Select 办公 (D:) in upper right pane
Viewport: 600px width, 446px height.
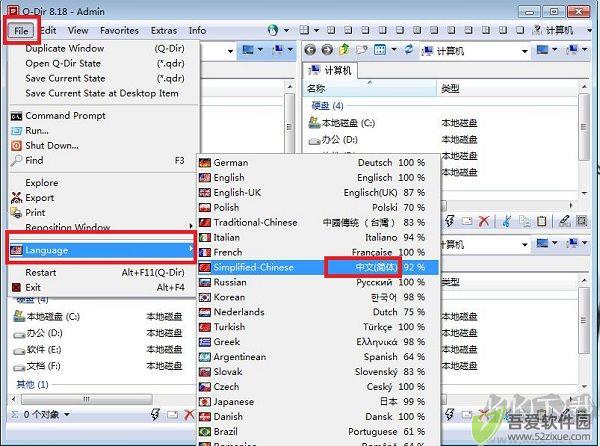click(333, 140)
